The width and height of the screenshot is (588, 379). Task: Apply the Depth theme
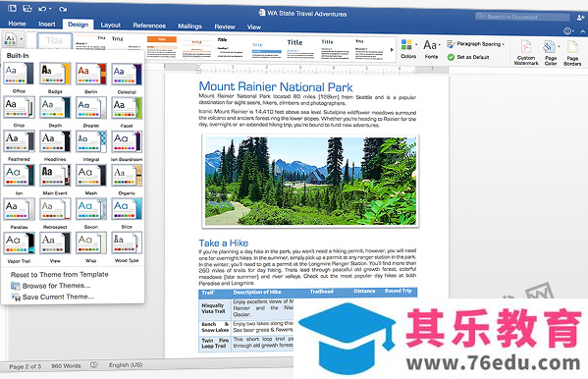[x=55, y=108]
